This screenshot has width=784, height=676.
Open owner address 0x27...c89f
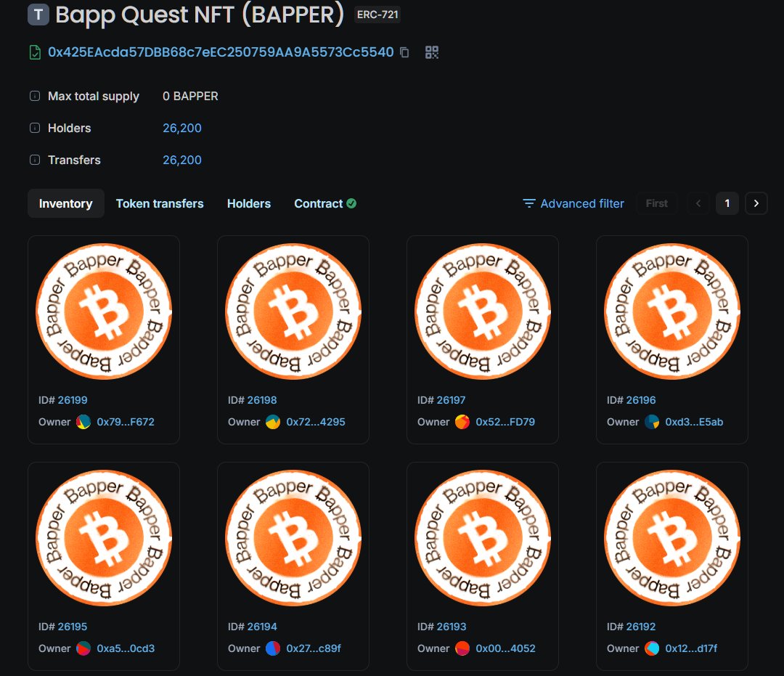(x=314, y=648)
